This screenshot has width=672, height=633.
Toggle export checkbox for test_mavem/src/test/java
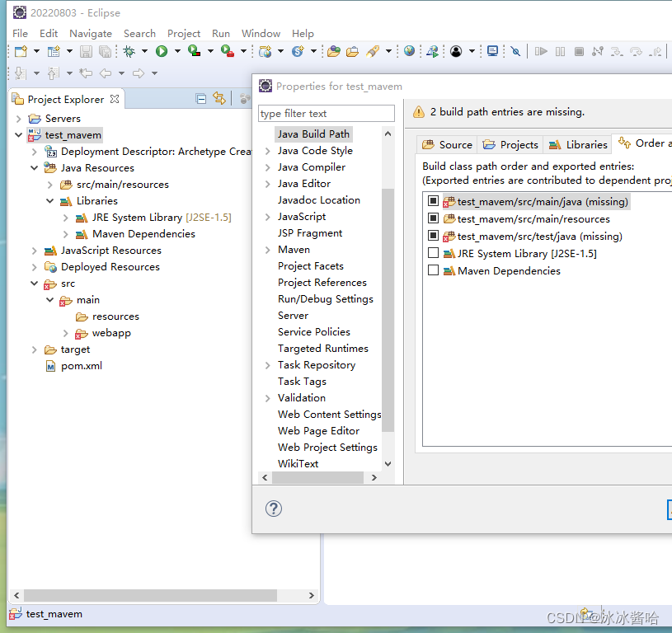(433, 236)
